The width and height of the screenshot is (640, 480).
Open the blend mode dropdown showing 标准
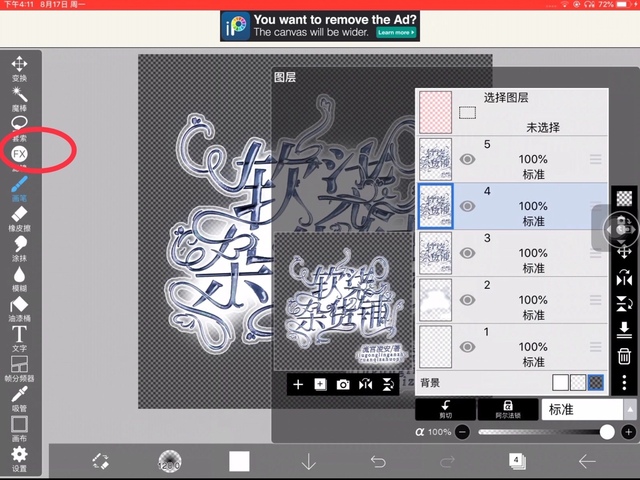pyautogui.click(x=583, y=409)
